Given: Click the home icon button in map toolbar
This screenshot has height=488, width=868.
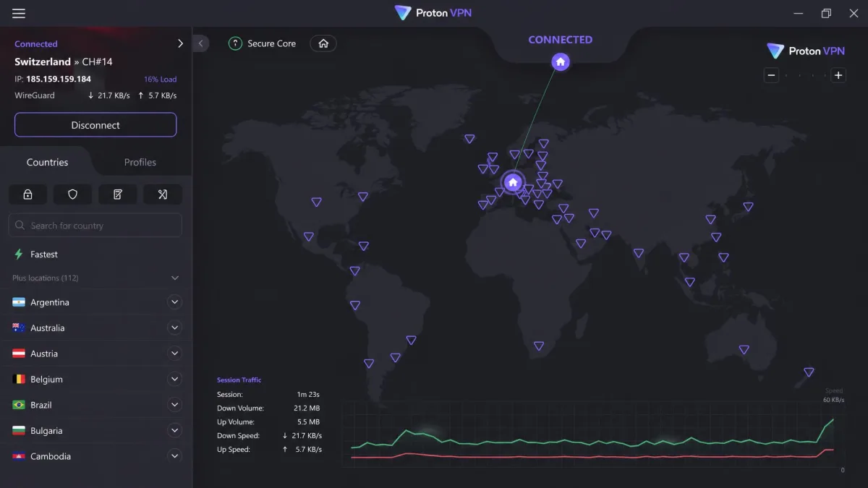Looking at the screenshot, I should 323,43.
